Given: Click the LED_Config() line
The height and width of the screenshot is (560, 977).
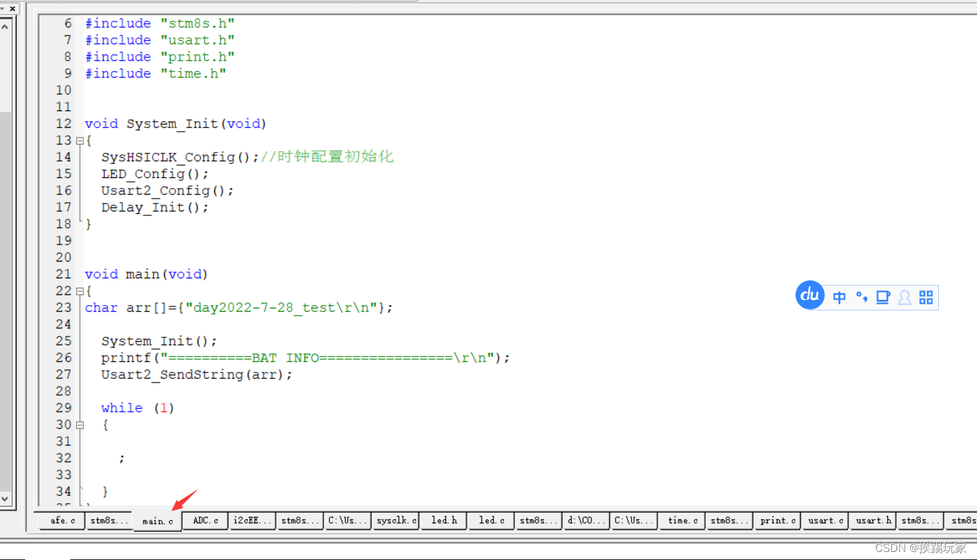Looking at the screenshot, I should (155, 174).
